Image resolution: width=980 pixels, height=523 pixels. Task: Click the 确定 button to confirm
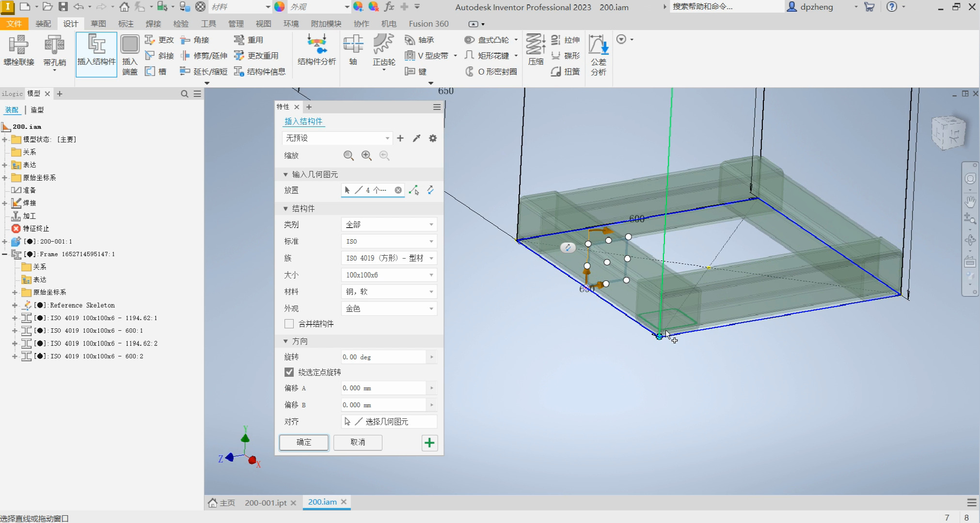coord(303,442)
